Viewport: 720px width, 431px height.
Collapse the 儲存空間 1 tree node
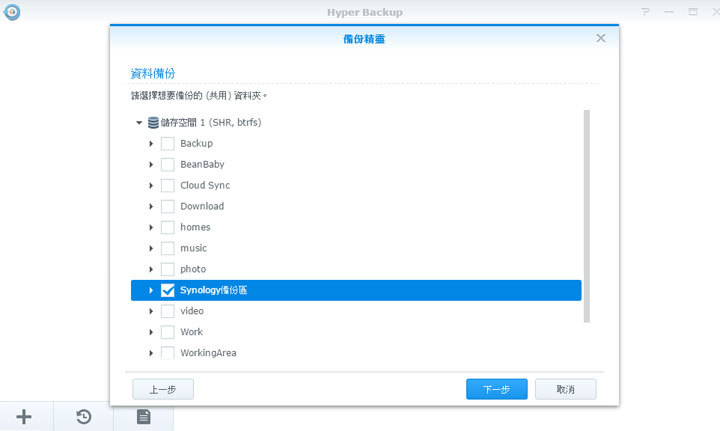[139, 123]
